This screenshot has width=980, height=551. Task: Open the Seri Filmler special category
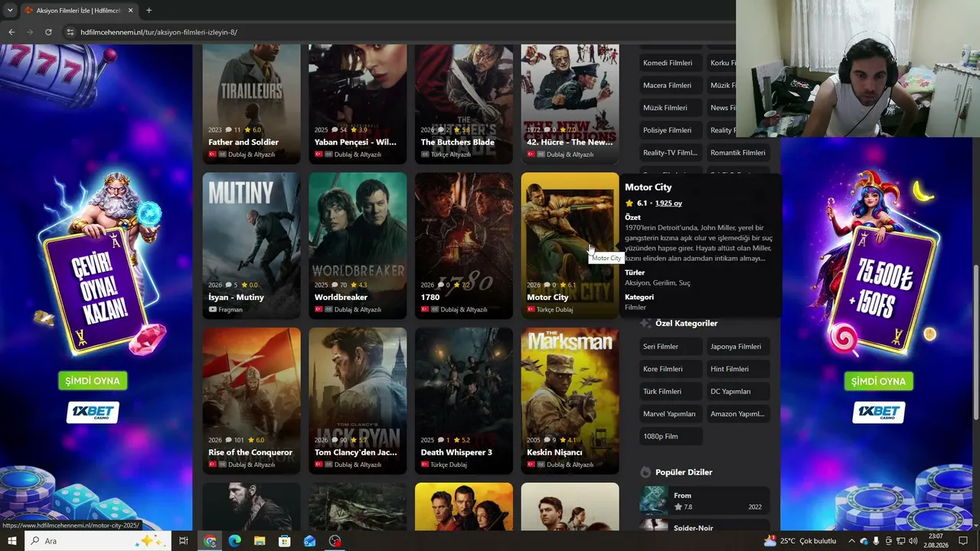tap(671, 347)
